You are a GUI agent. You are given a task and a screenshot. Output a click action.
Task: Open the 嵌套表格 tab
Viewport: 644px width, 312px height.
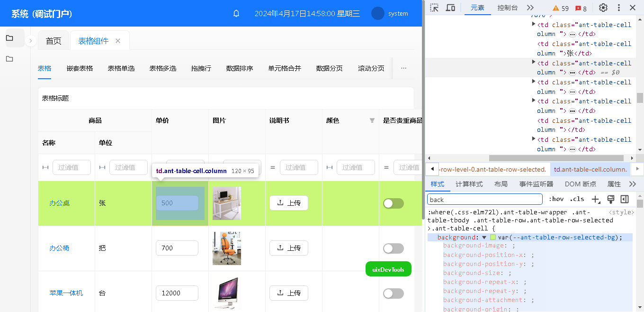tap(80, 68)
